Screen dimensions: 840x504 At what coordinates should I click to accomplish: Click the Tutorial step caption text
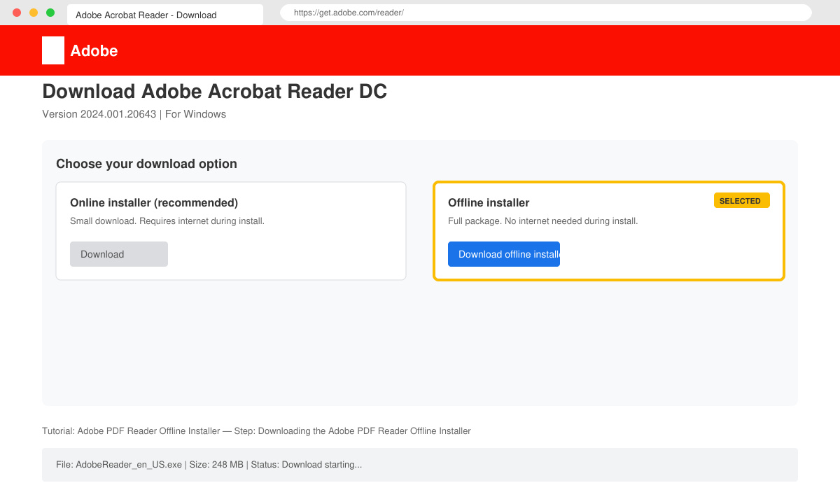pos(256,431)
